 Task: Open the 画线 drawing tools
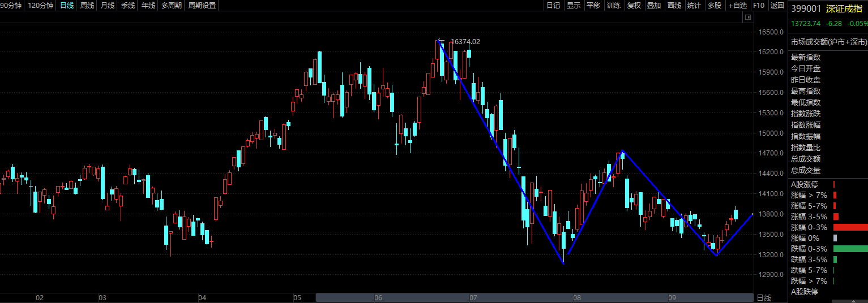point(674,6)
